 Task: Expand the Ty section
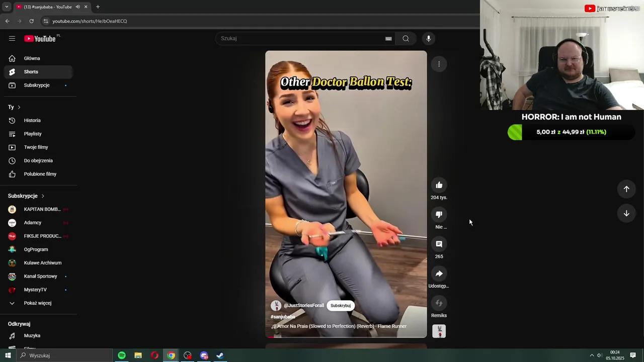(14, 107)
